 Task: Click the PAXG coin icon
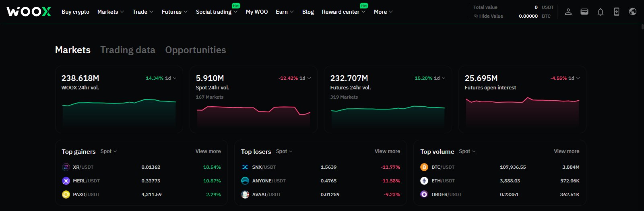[66, 194]
